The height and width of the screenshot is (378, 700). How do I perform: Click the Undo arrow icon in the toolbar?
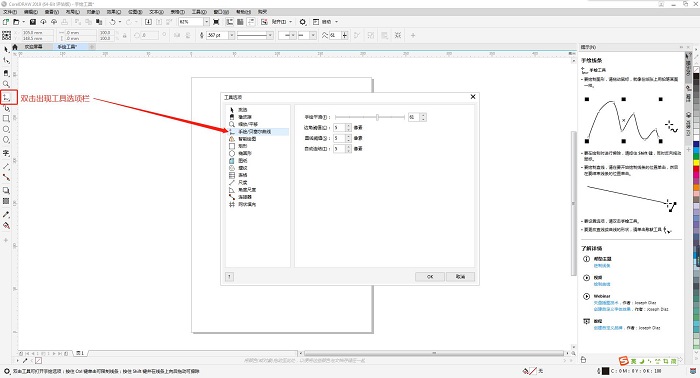pyautogui.click(x=112, y=22)
